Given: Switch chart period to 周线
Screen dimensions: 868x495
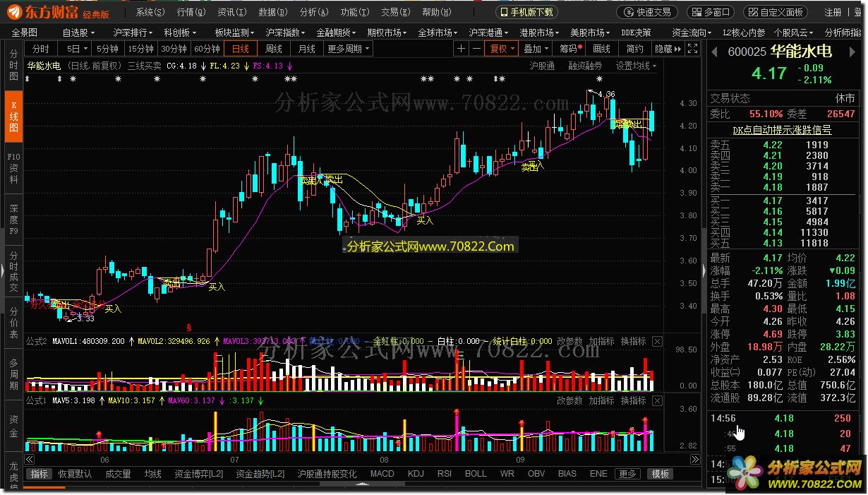Looking at the screenshot, I should 273,49.
